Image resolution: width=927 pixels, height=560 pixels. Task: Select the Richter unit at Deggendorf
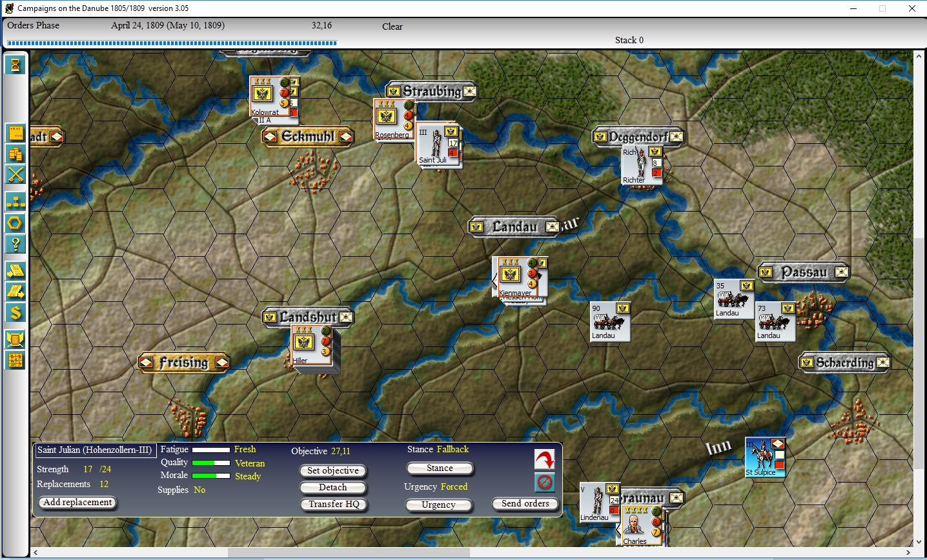click(x=642, y=166)
